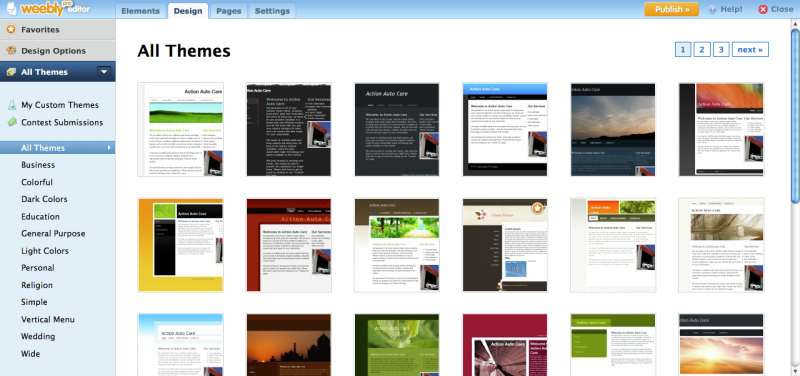Go to the next page of themes
The image size is (800, 376).
(x=750, y=49)
